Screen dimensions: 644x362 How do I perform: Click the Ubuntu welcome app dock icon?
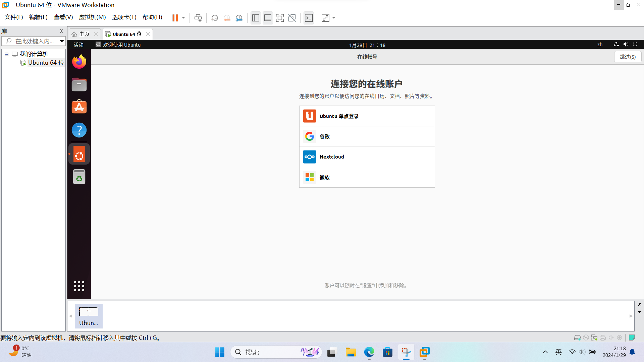click(x=79, y=154)
